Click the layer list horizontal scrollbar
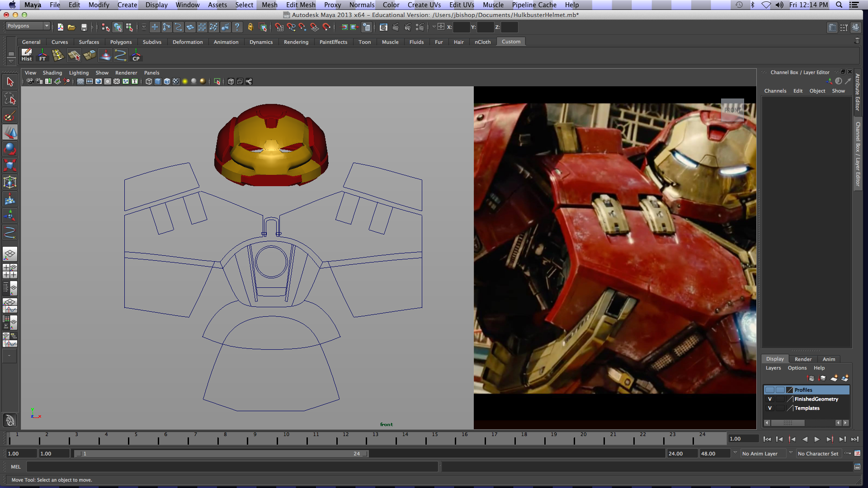Viewport: 868px width, 488px height. 788,423
